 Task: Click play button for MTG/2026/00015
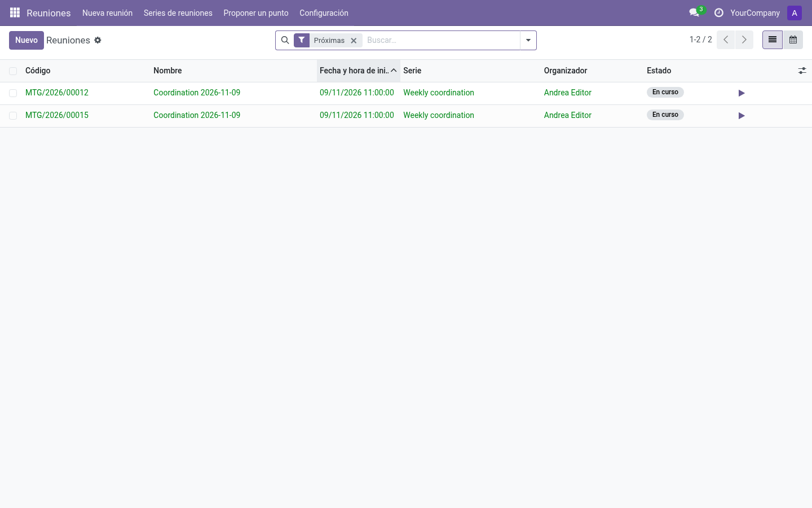(742, 116)
